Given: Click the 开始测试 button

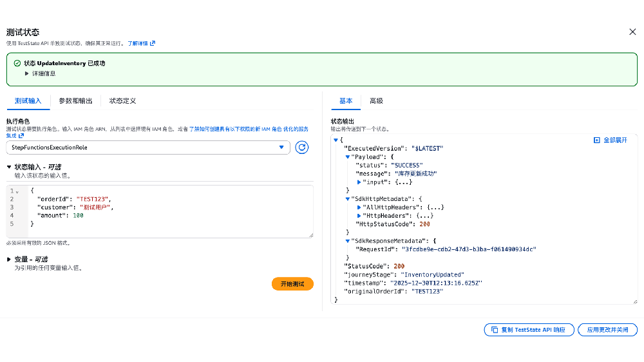Looking at the screenshot, I should click(292, 284).
